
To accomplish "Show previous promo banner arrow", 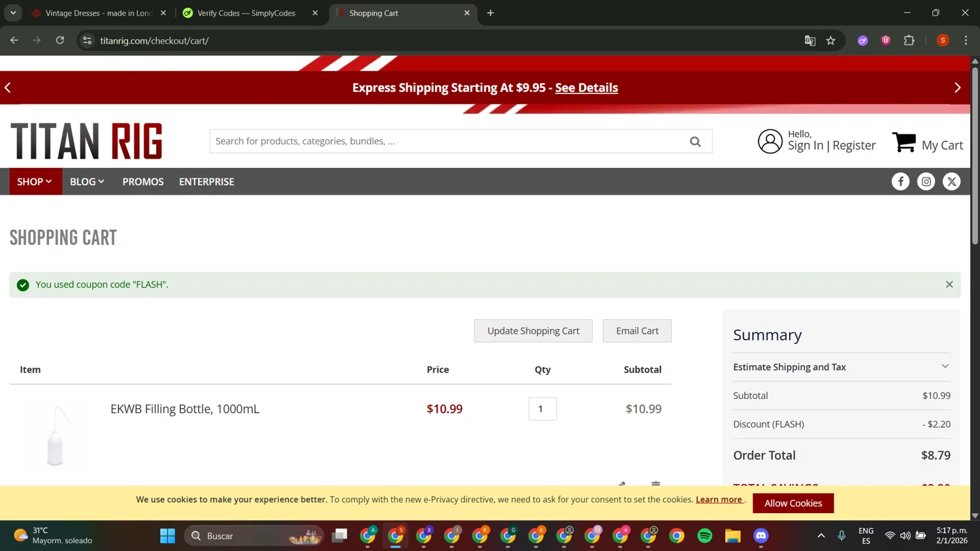I will [x=8, y=87].
